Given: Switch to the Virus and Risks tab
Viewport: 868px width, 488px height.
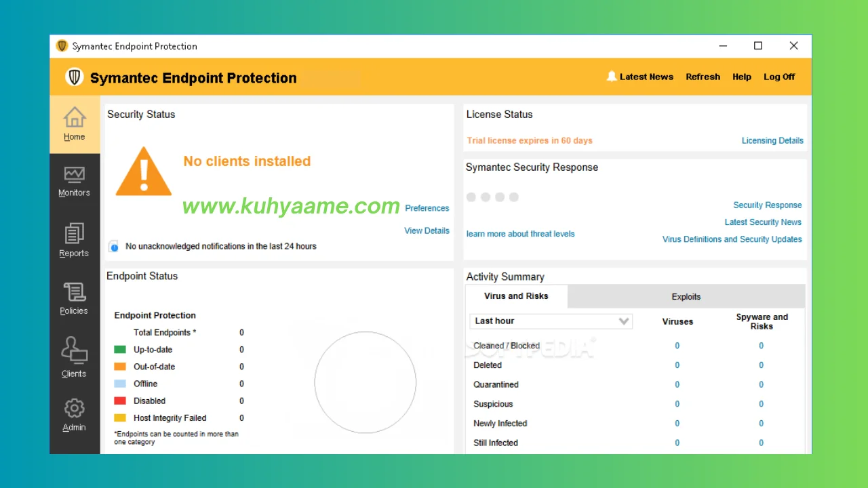Looking at the screenshot, I should (516, 296).
